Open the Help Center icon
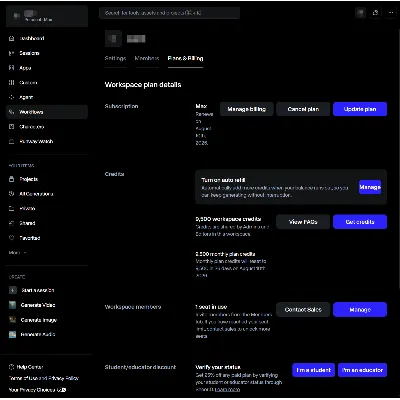This screenshot has height=400, width=400. 12,367
